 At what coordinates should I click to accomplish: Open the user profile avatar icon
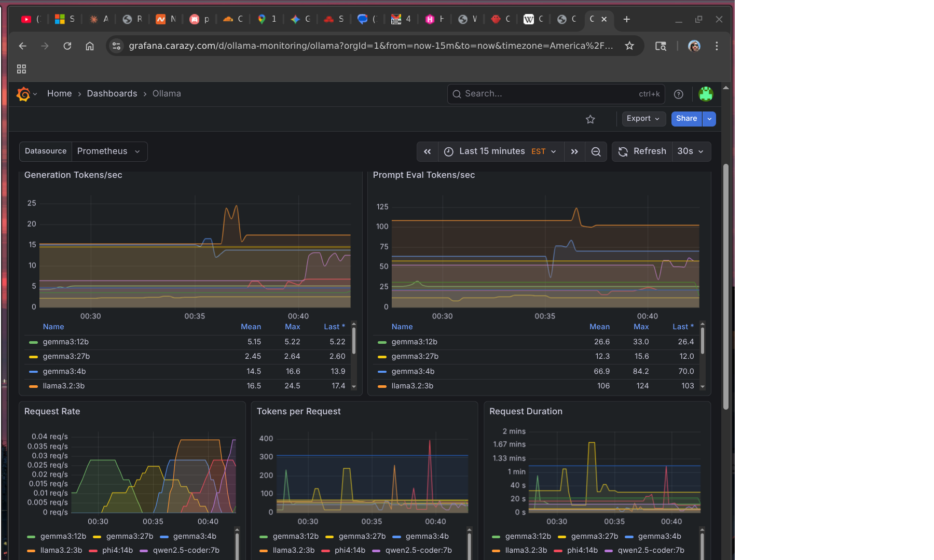(706, 94)
